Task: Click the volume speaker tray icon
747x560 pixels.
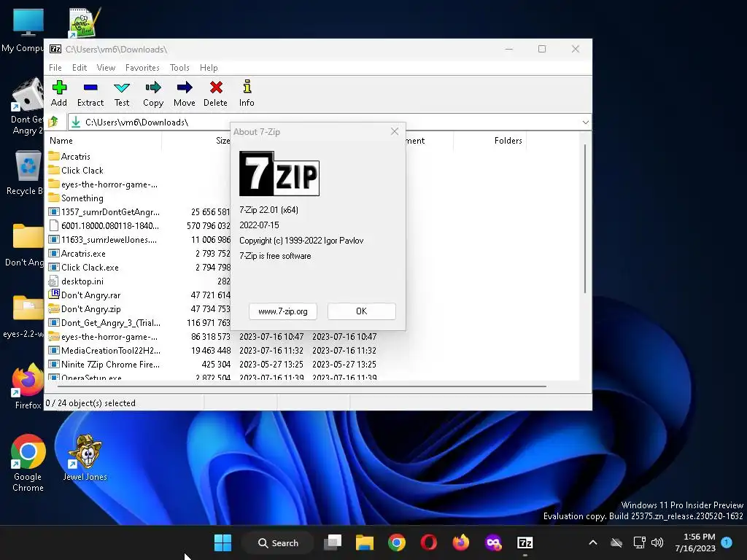Action: [657, 542]
